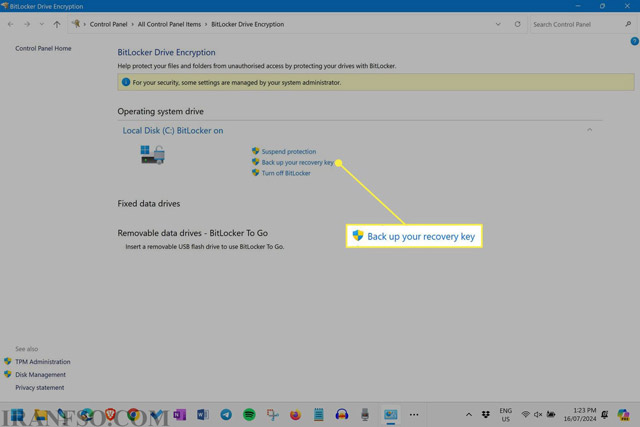Click the Fixed data drives heading

point(149,204)
